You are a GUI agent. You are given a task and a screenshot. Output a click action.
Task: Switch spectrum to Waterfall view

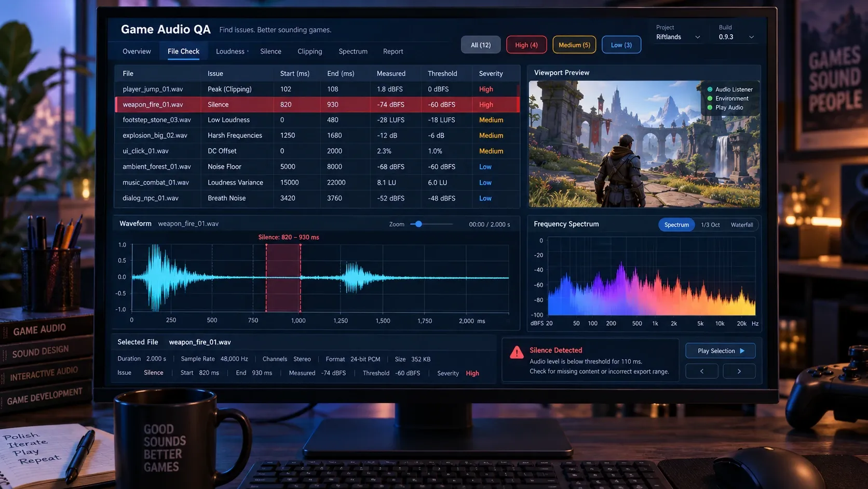tap(742, 225)
